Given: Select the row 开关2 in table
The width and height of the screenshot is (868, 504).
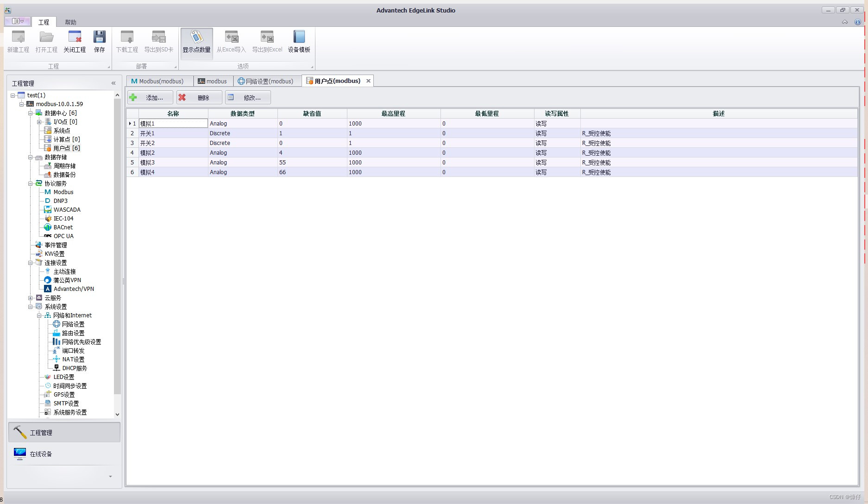Looking at the screenshot, I should coord(492,143).
